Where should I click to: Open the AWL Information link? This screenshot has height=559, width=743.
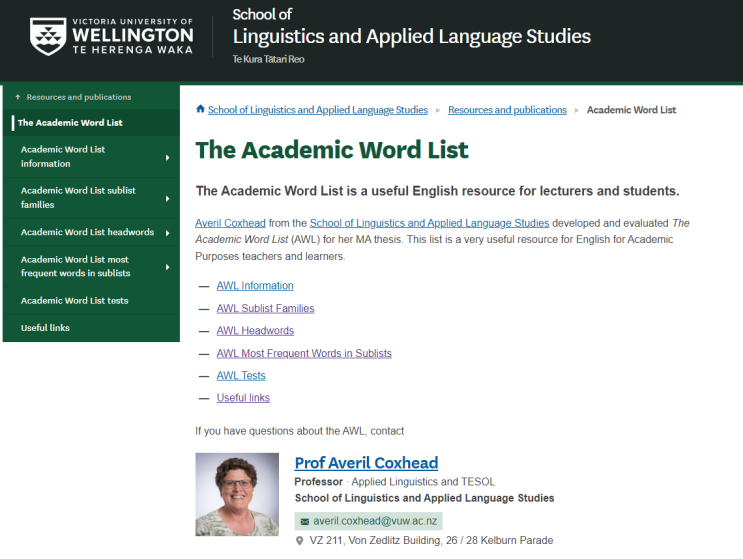[x=255, y=286]
